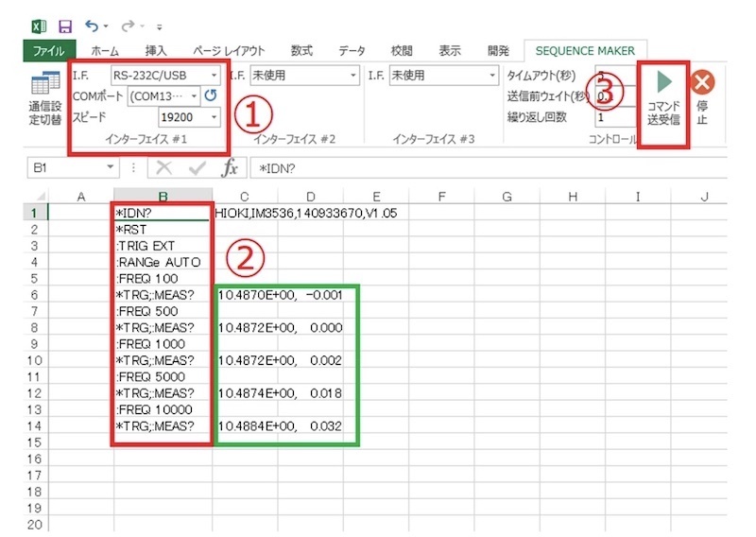Viewport: 756px width, 537px height.
Task: Open the 数式 tab
Action: coord(301,51)
